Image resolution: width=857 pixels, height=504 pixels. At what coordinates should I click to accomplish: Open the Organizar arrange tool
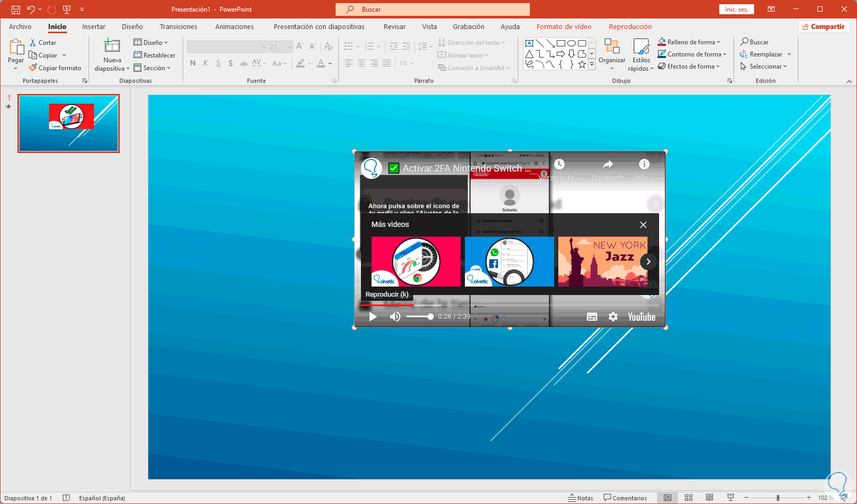click(612, 53)
